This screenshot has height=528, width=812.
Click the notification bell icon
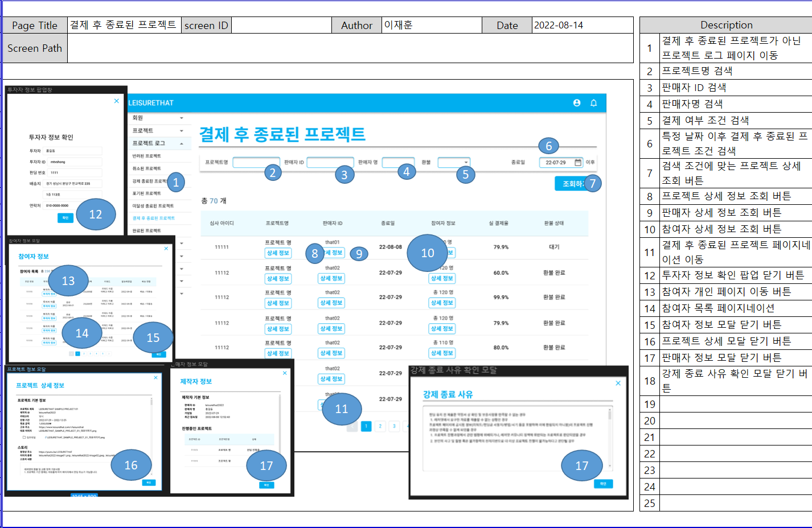(x=593, y=103)
